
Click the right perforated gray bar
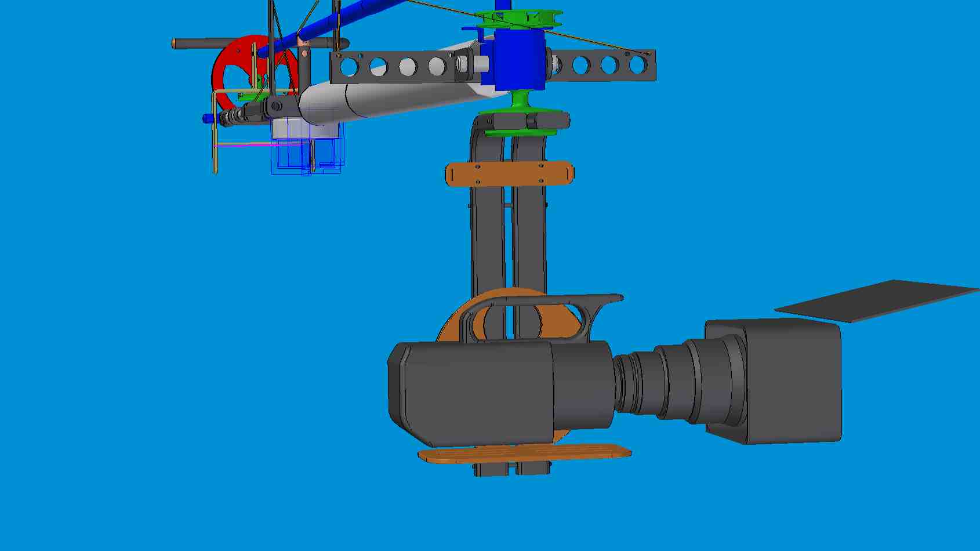pos(603,65)
